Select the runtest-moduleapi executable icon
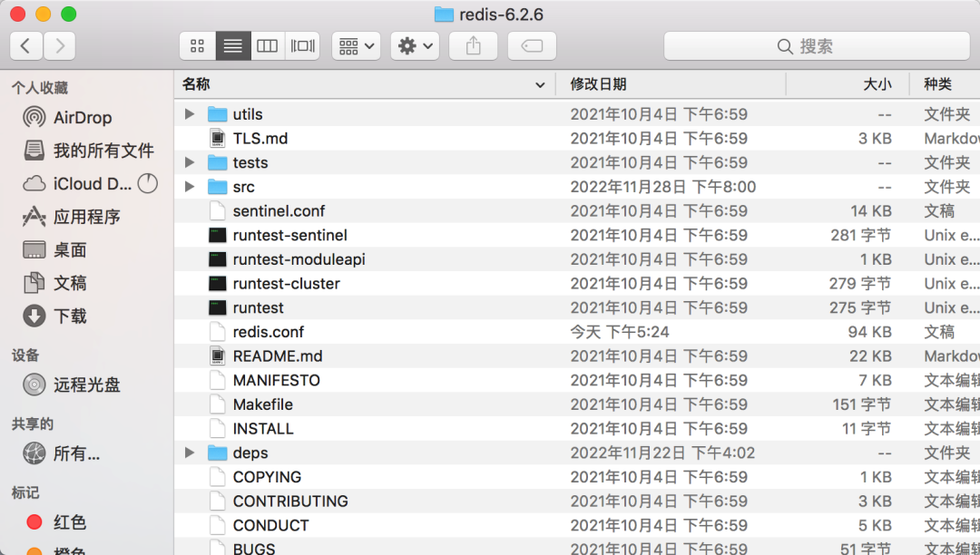This screenshot has height=555, width=980. tap(218, 259)
